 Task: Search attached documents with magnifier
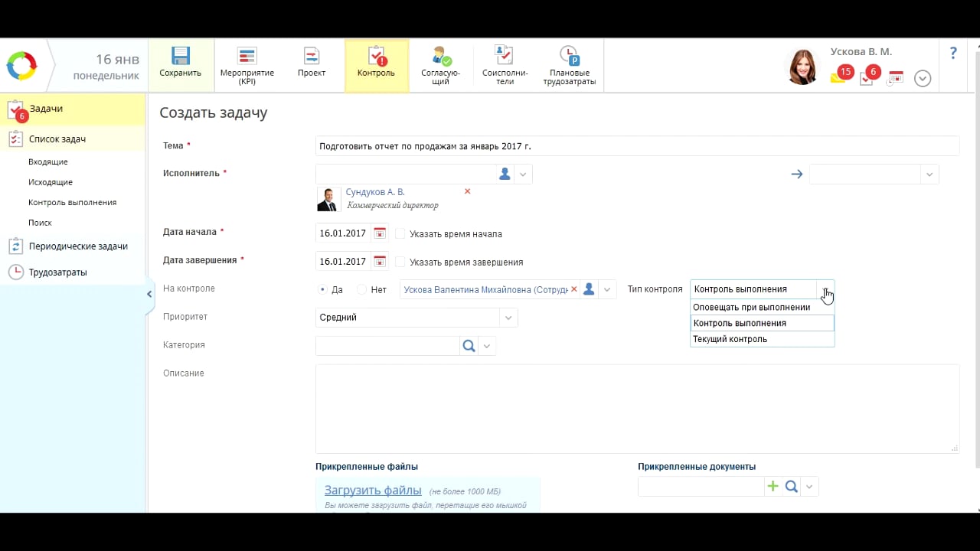(x=792, y=486)
